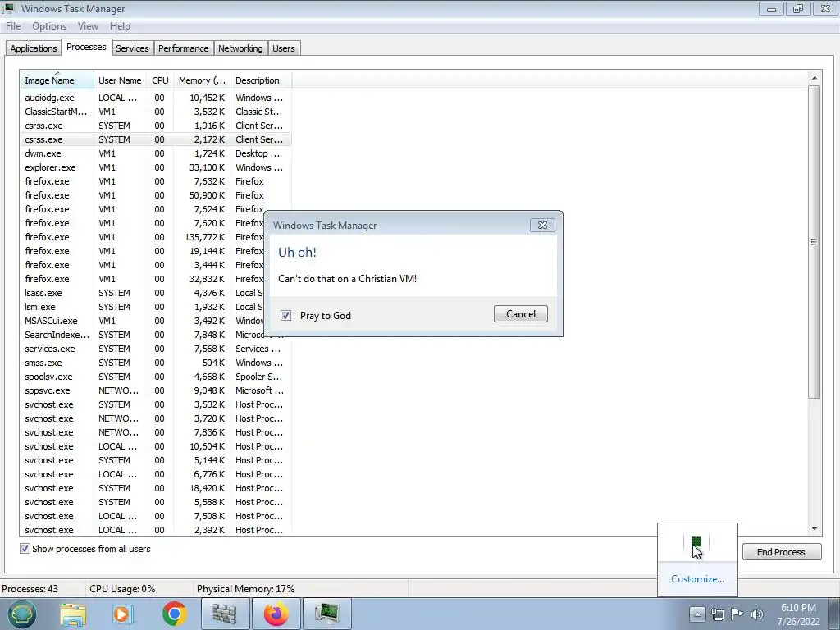Viewport: 840px width, 630px height.
Task: Click the Processes: 43 status entry
Action: 30,589
